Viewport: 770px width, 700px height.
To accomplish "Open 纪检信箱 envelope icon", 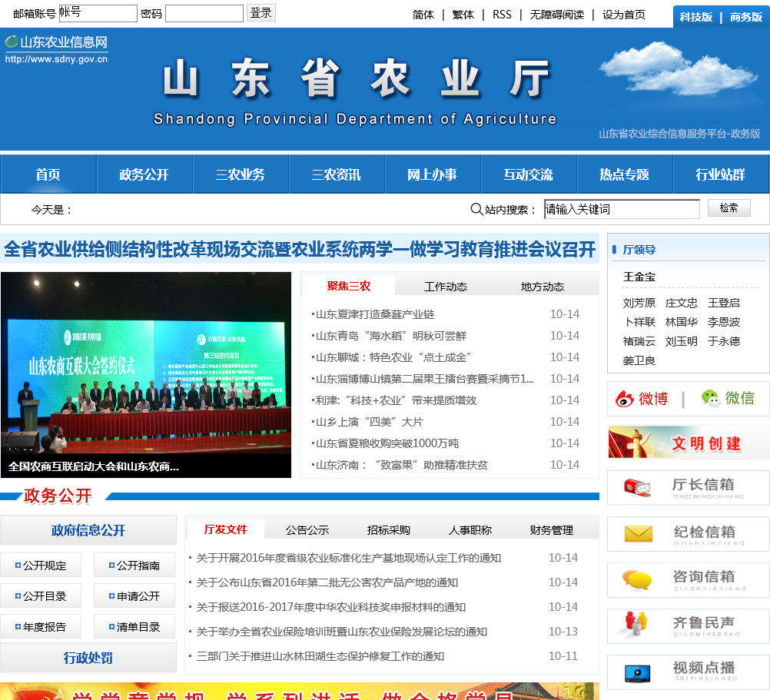I will [639, 533].
